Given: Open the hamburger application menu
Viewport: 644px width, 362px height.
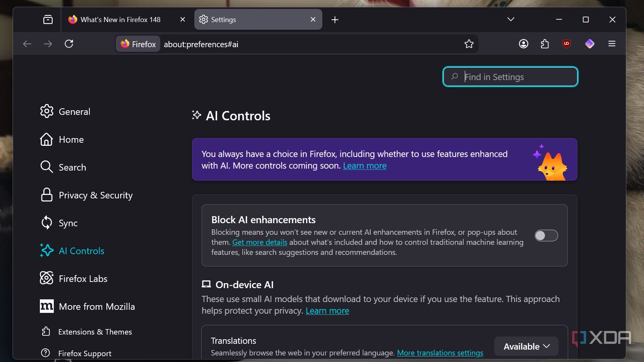Looking at the screenshot, I should pos(612,44).
